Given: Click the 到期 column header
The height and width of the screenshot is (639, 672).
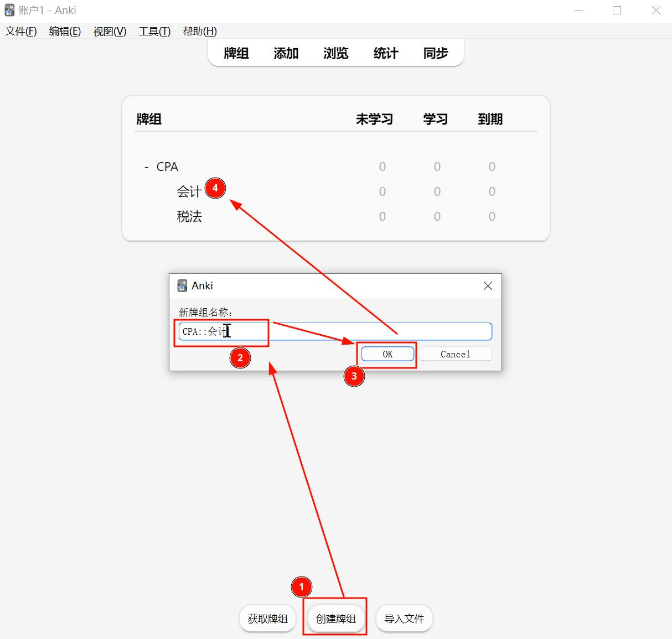Looking at the screenshot, I should coord(490,119).
